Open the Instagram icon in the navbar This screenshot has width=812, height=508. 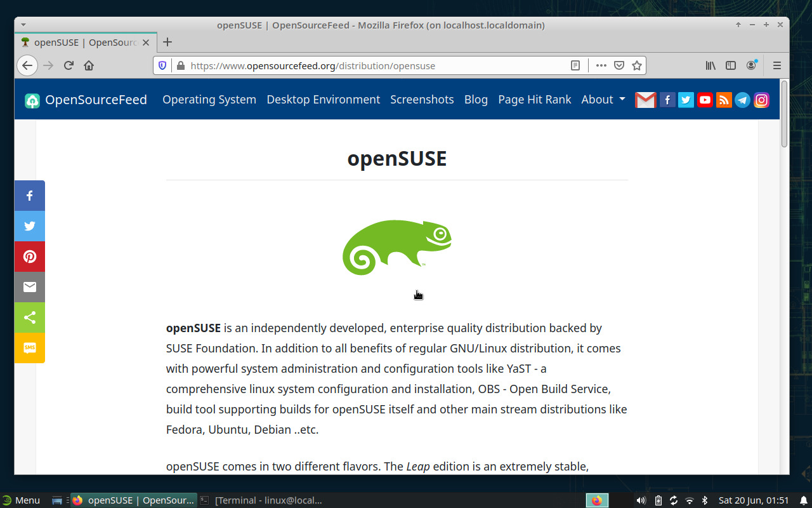pyautogui.click(x=761, y=100)
